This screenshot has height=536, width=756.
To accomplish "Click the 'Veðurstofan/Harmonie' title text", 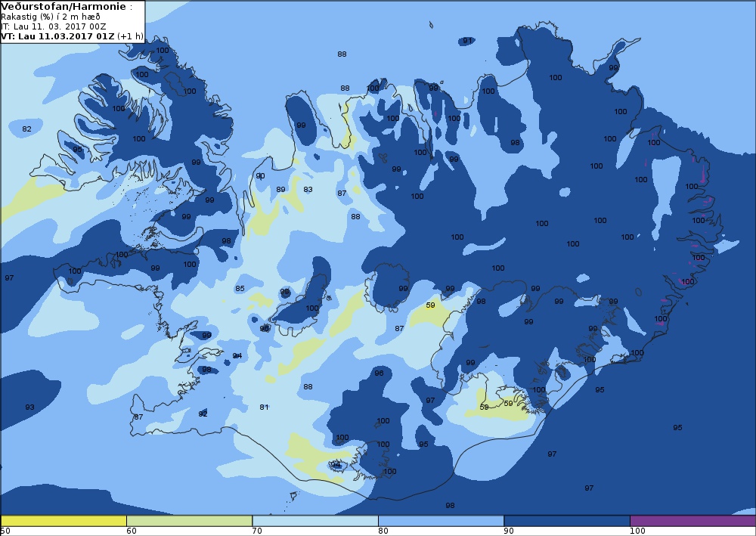I will click(x=64, y=7).
